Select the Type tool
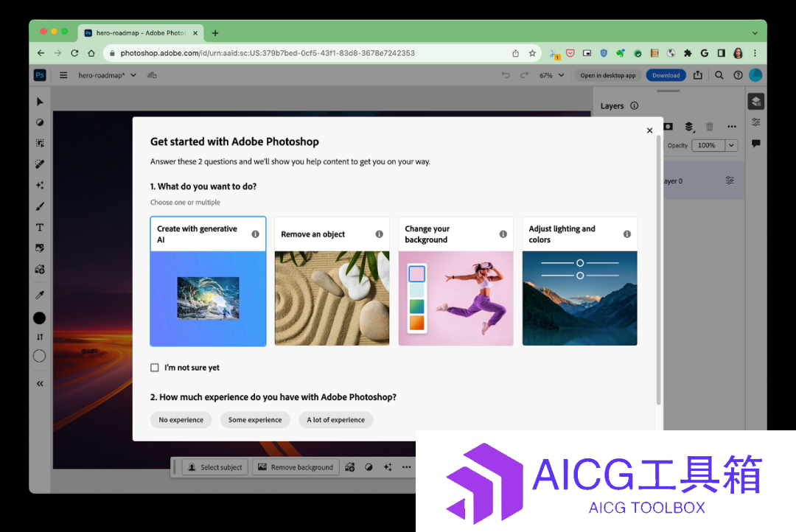 tap(40, 228)
